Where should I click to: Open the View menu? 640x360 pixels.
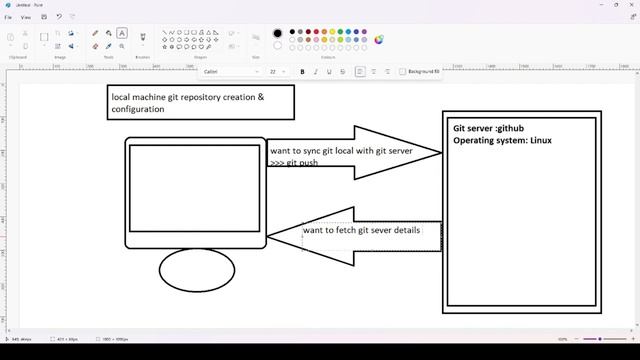pos(26,18)
